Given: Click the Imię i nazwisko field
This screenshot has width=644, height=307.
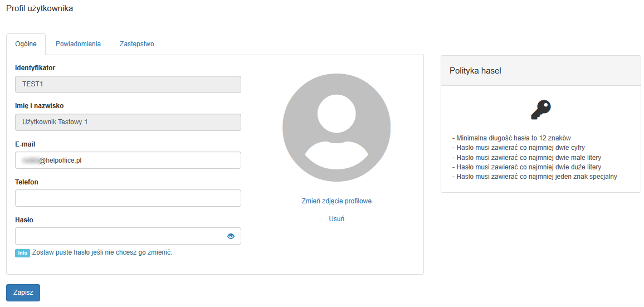Looking at the screenshot, I should click(128, 123).
